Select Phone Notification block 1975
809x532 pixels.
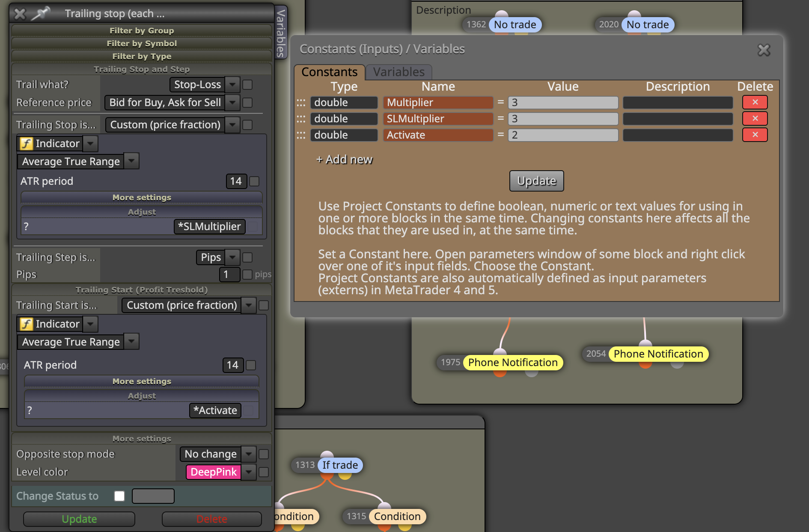click(x=513, y=362)
